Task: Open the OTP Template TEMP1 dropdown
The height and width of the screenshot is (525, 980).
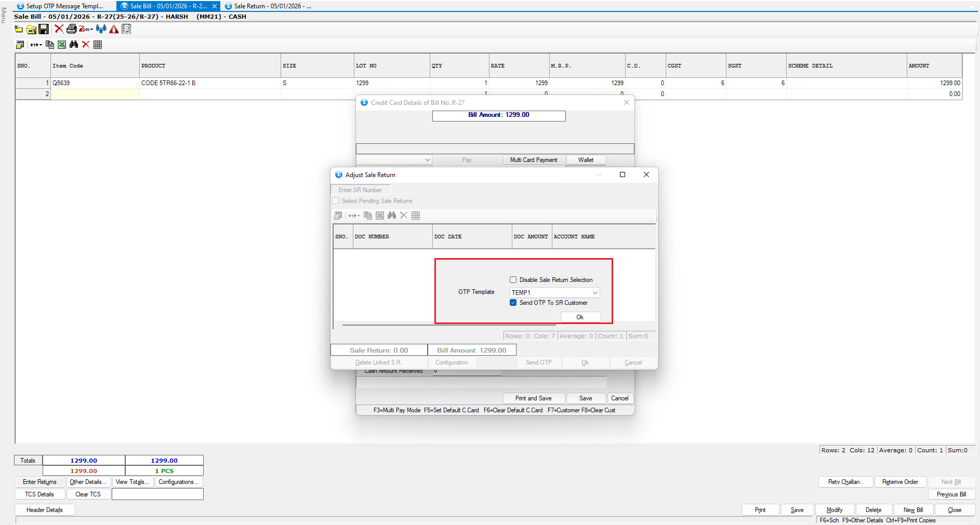Action: pos(595,293)
